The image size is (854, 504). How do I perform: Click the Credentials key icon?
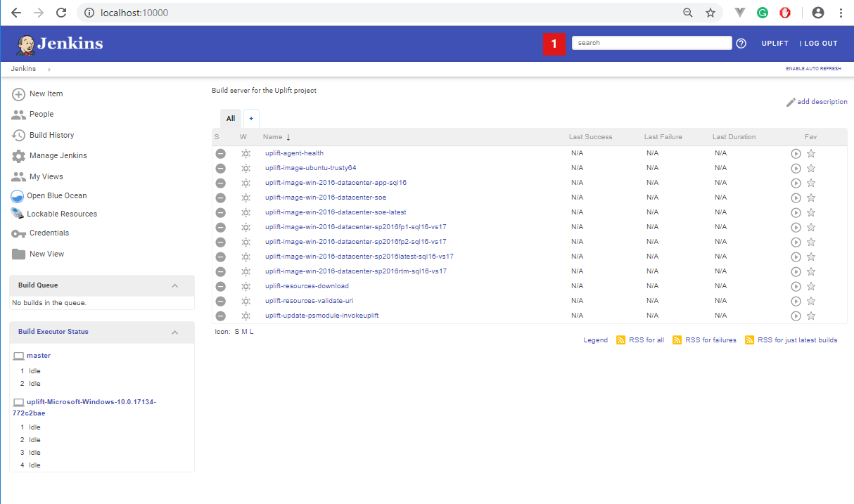[x=19, y=233]
